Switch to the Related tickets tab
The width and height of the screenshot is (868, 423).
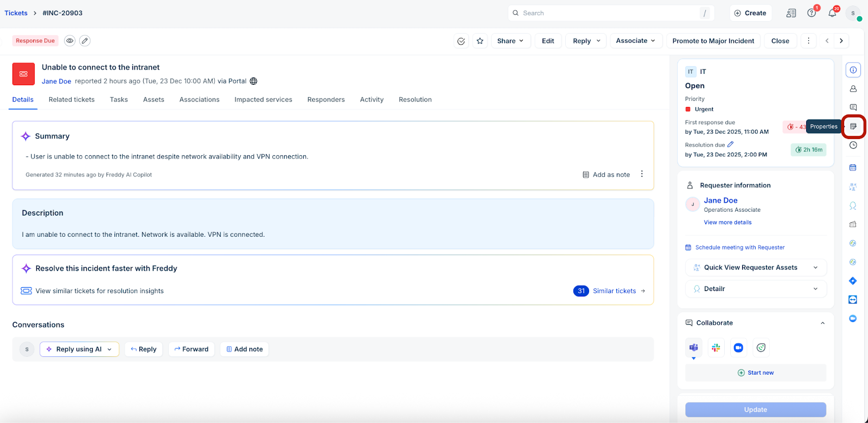click(72, 99)
